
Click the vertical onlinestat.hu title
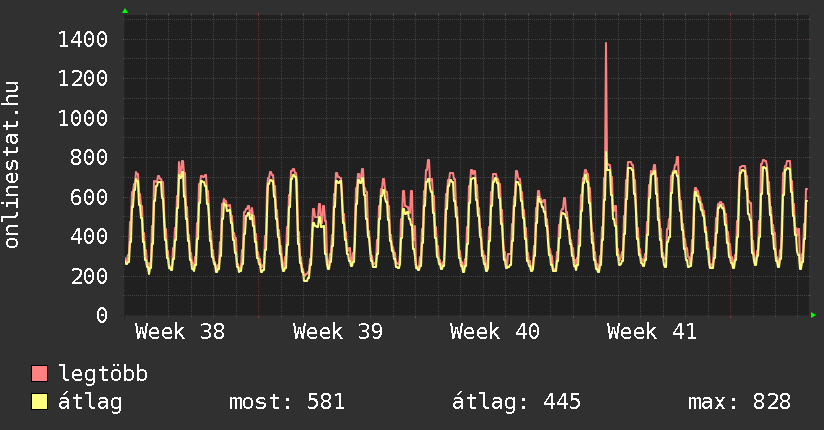13,165
